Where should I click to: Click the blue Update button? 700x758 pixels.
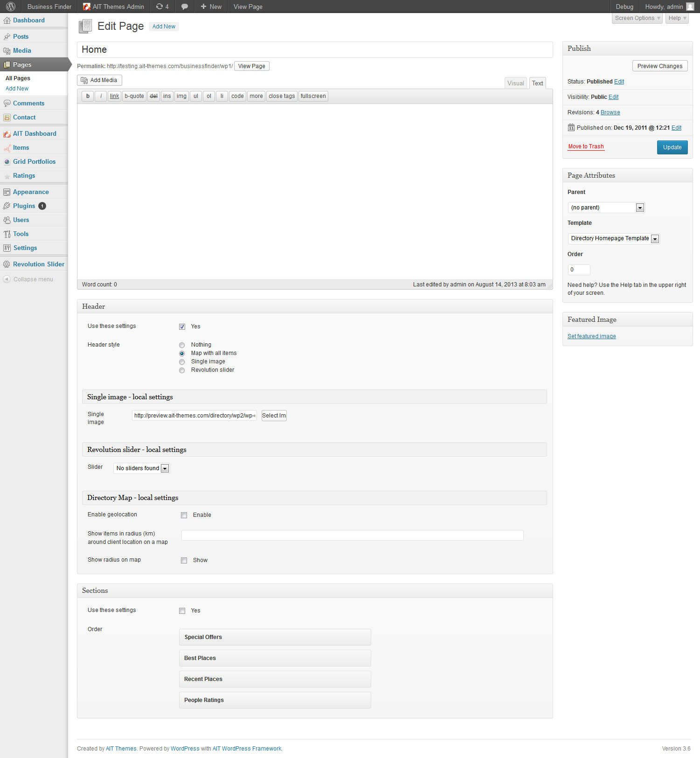point(672,147)
